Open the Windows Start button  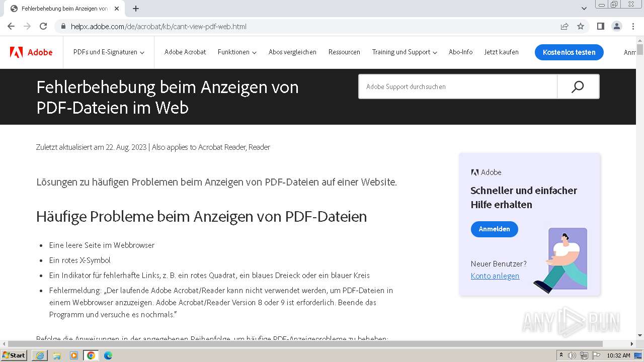[14, 355]
